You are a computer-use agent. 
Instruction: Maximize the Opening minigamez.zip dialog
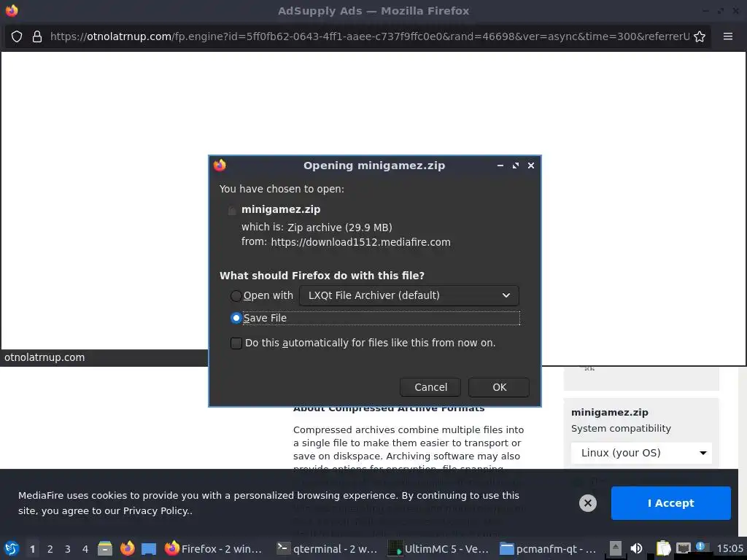point(516,166)
